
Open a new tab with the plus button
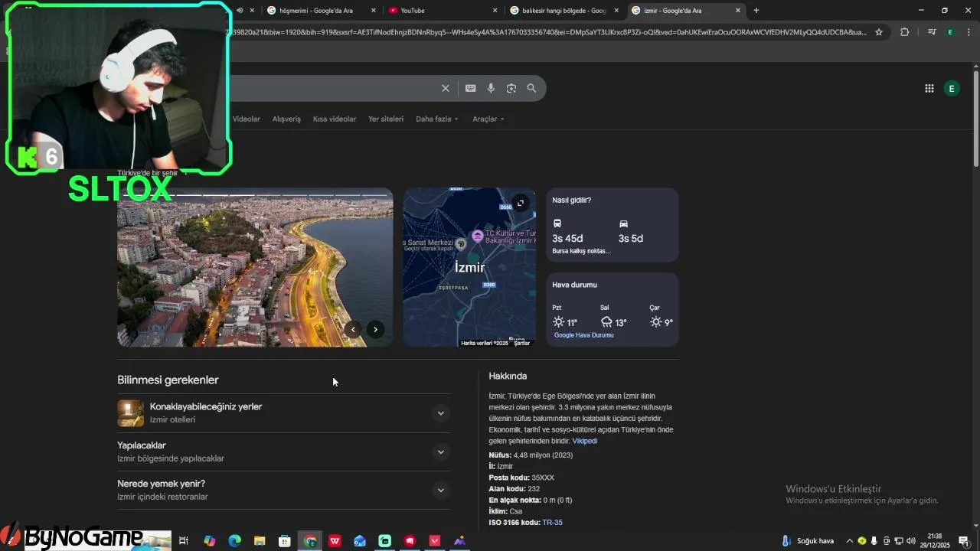pos(756,11)
